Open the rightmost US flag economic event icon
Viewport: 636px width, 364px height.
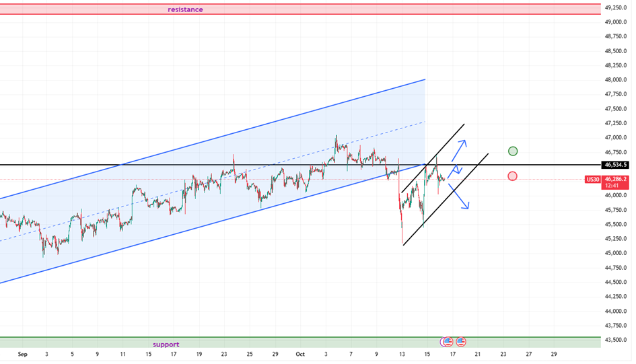[461, 342]
